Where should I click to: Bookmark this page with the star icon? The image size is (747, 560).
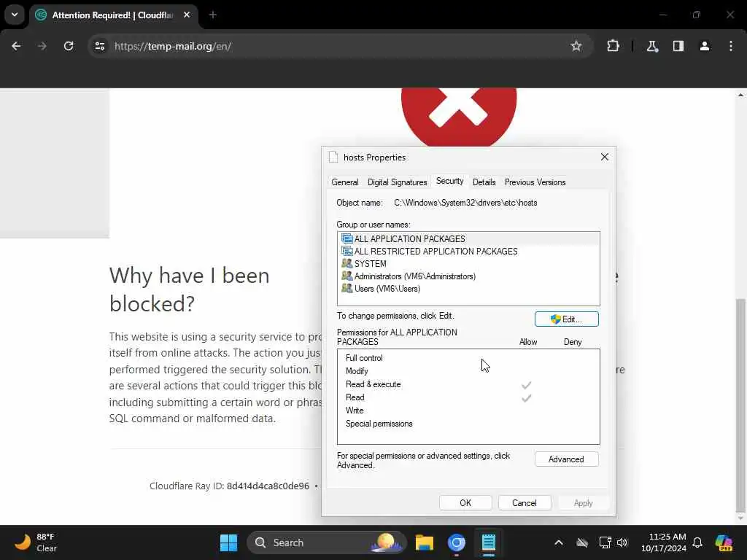(x=576, y=46)
